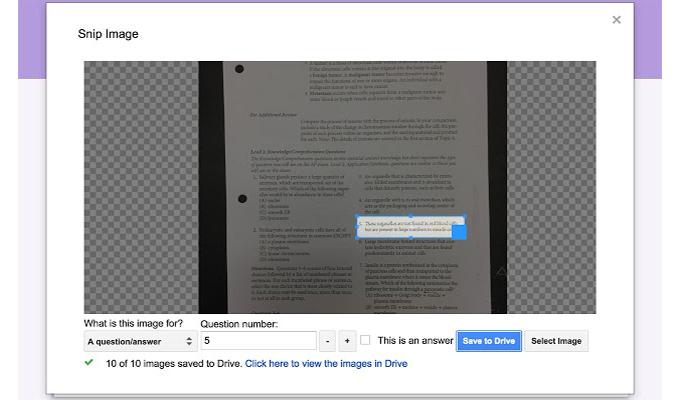Open the What is this image for dropdown
This screenshot has width=680, height=400.
pyautogui.click(x=140, y=341)
